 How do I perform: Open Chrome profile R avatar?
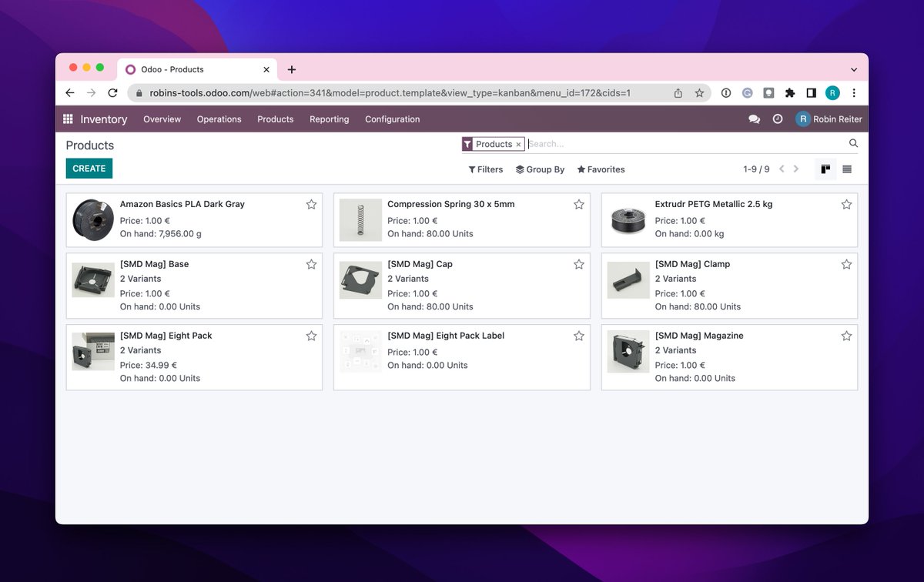tap(832, 93)
